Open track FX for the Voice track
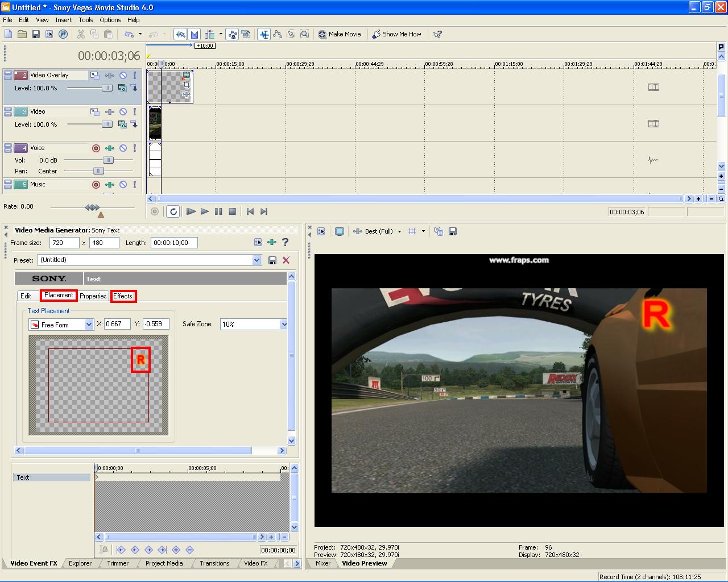Viewport: 728px width, 582px height. pos(110,148)
